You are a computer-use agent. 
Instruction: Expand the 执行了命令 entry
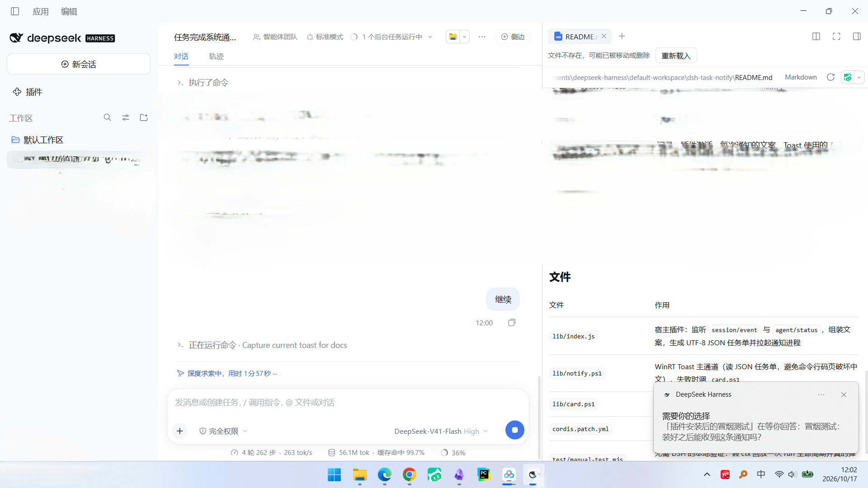click(203, 82)
